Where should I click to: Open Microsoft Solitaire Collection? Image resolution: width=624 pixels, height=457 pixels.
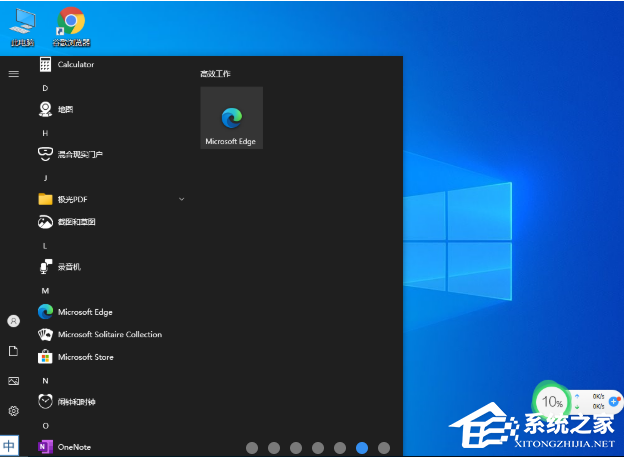coord(109,335)
